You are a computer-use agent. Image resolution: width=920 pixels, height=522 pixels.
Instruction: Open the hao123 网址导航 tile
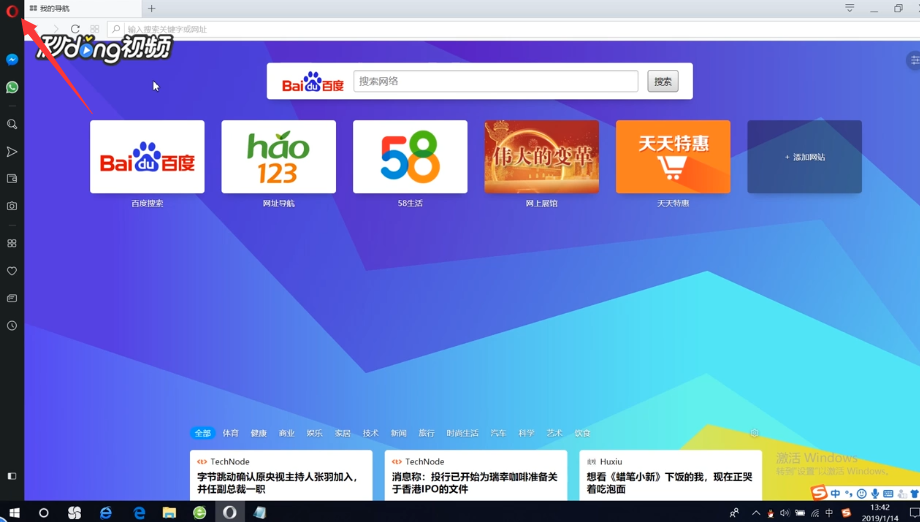279,157
